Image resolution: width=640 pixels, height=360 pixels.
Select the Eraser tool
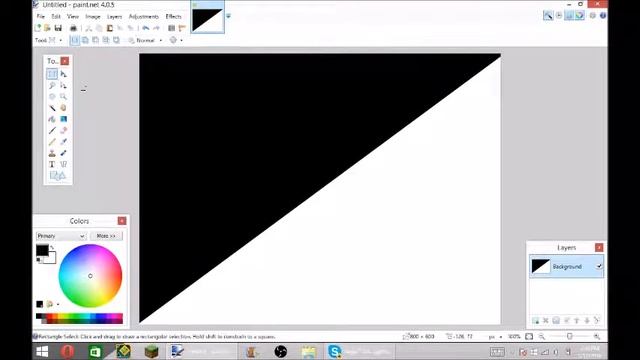pos(63,131)
